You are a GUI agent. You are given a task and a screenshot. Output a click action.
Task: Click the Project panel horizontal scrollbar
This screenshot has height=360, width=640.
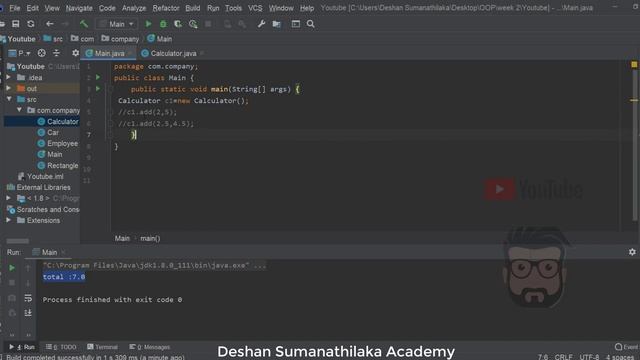click(18, 241)
